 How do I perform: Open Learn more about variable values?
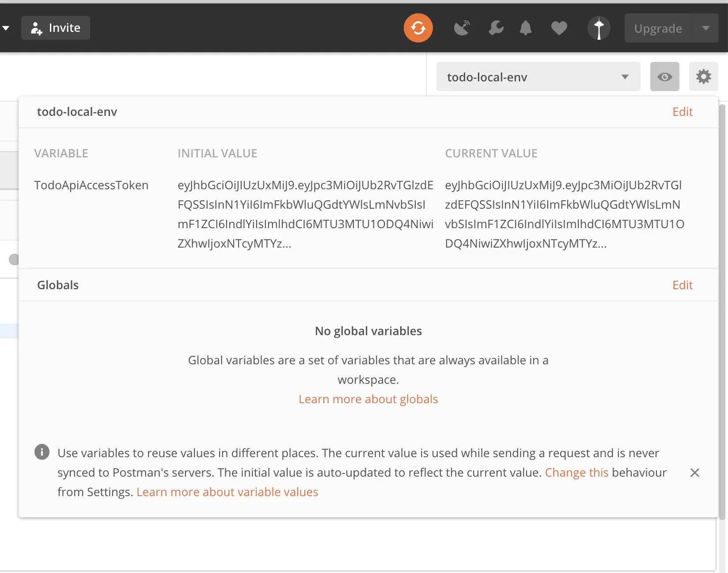tap(227, 492)
